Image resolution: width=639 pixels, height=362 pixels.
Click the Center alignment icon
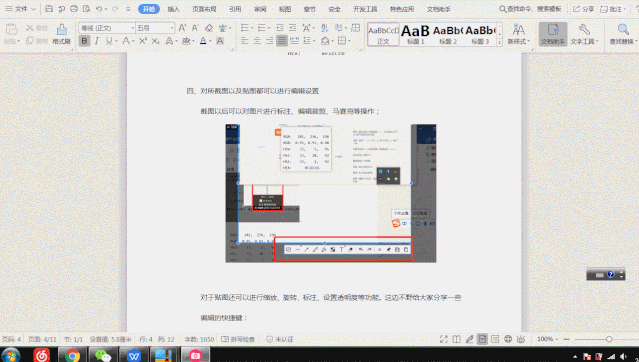257,41
